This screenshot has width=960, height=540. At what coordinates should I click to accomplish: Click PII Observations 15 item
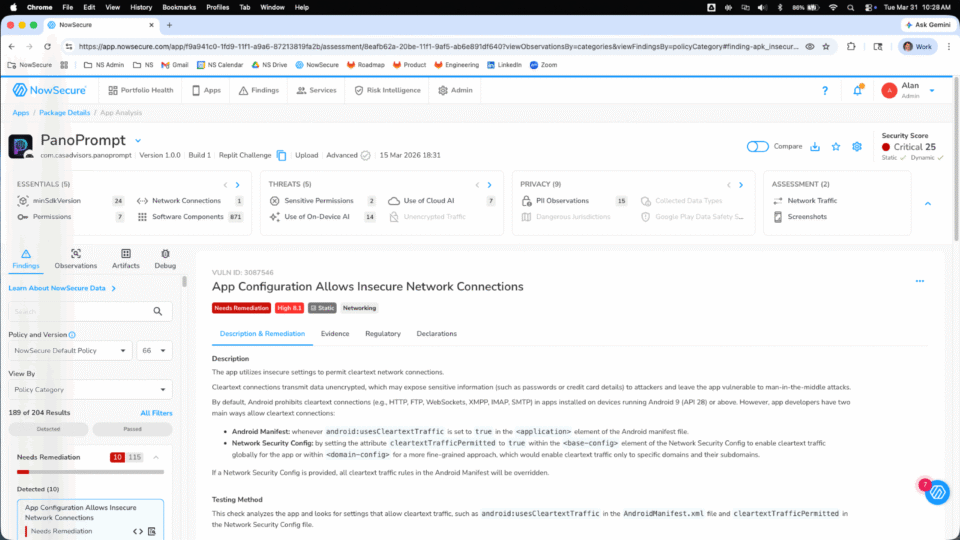coord(574,201)
